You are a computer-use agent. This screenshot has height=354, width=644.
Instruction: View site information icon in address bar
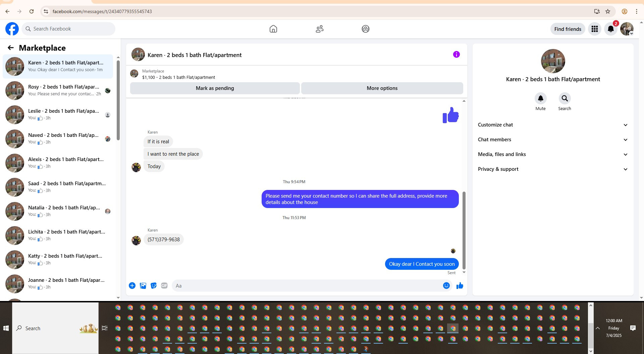[x=46, y=11]
